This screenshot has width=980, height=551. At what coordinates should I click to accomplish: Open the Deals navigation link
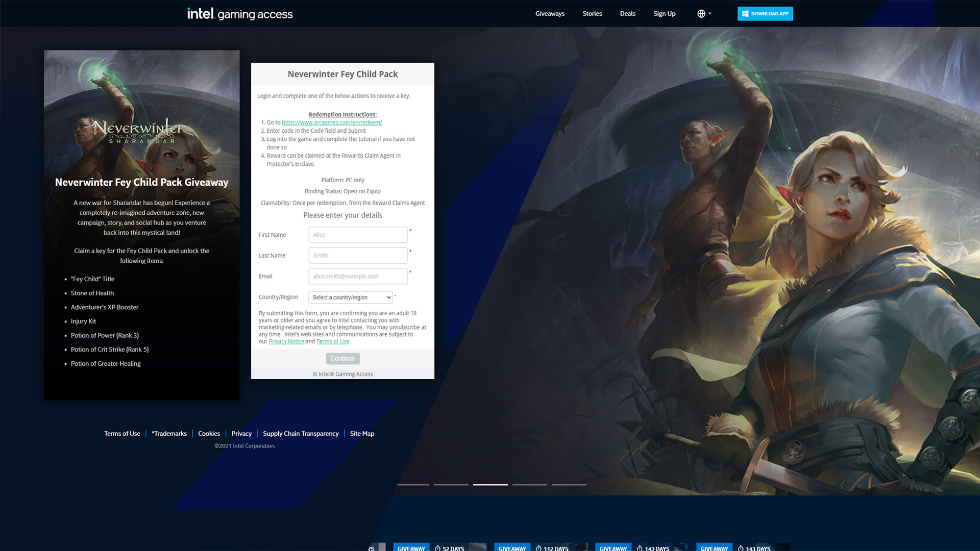point(627,14)
